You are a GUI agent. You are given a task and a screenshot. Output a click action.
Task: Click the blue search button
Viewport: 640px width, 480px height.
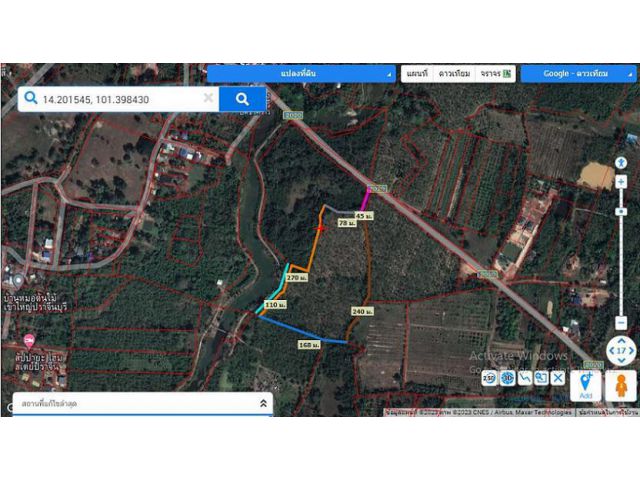(242, 99)
